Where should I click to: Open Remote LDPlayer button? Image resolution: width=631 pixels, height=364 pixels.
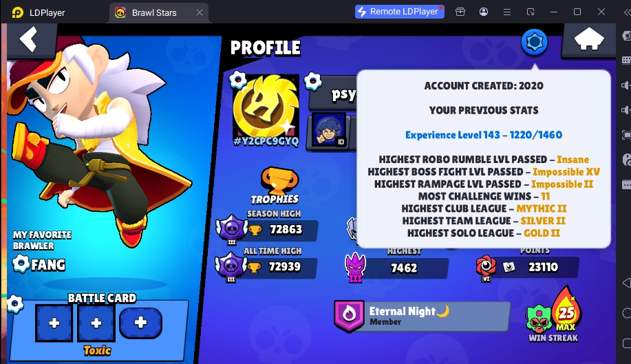399,12
